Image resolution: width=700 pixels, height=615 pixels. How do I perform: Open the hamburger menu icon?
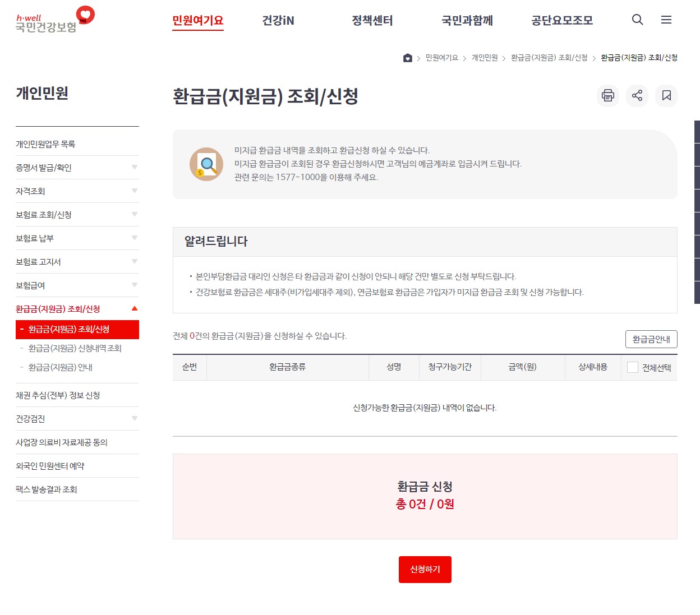666,20
